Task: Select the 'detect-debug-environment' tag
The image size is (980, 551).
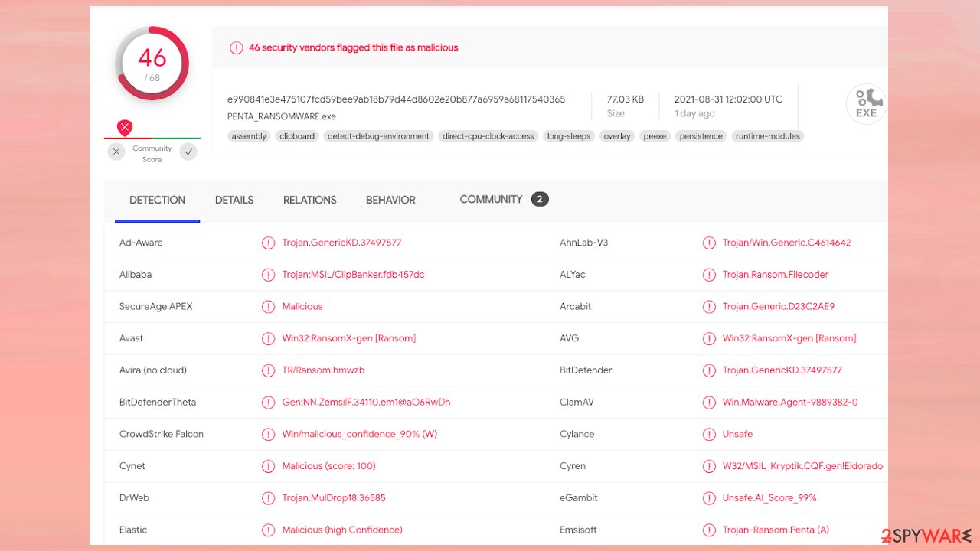Action: 378,136
